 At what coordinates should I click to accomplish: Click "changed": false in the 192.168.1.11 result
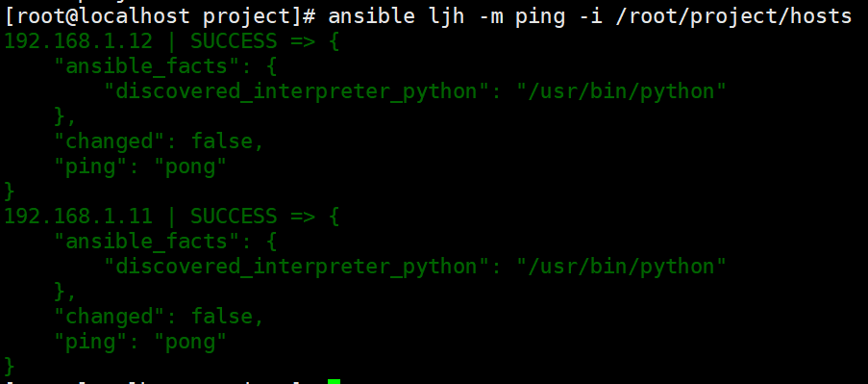coord(159,316)
